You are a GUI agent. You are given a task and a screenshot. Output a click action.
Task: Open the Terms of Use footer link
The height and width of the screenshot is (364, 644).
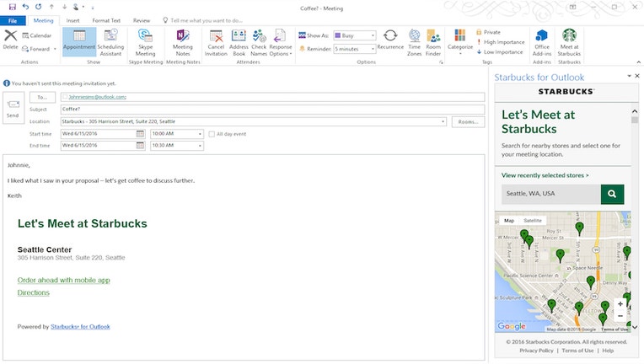tap(577, 351)
